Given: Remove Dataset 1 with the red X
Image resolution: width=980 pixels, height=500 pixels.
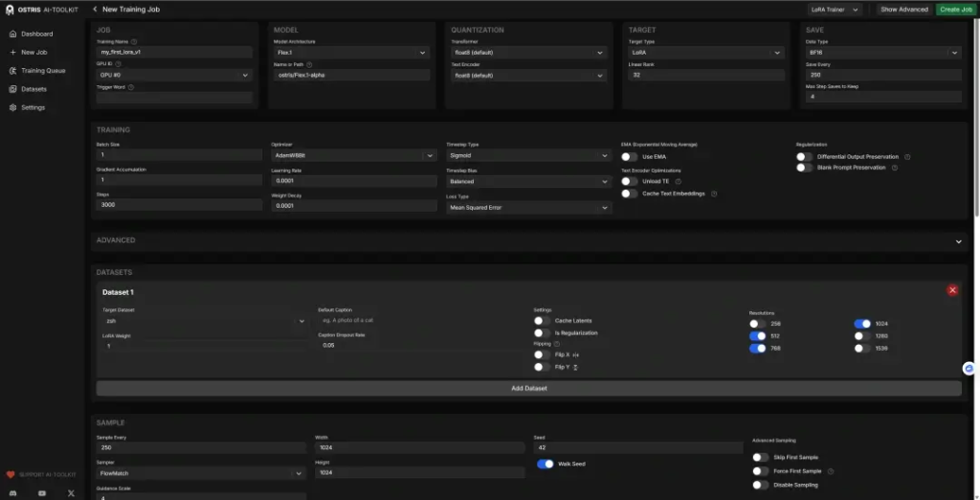Looking at the screenshot, I should (952, 290).
